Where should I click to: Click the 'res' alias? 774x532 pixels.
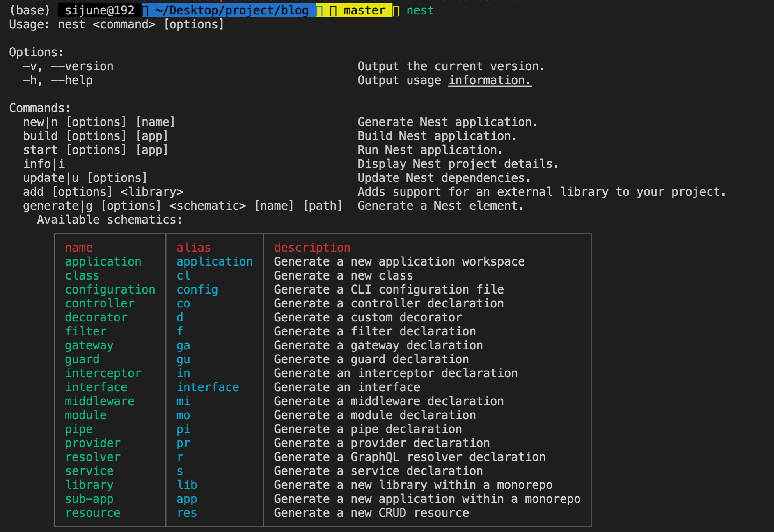coord(187,513)
